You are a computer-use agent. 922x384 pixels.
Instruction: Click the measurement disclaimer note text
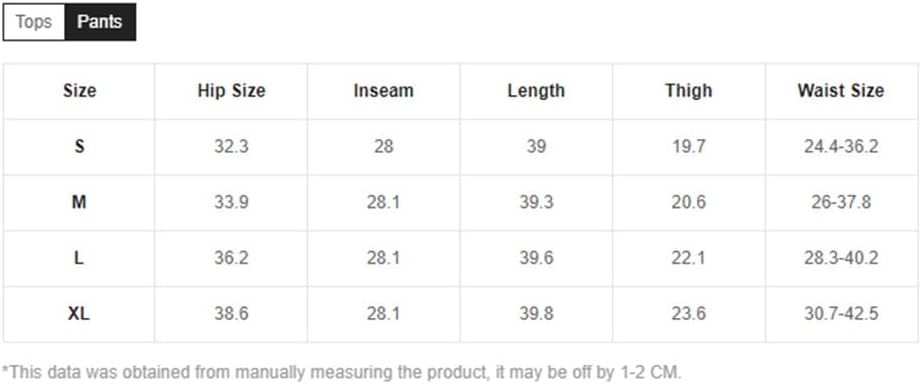342,372
